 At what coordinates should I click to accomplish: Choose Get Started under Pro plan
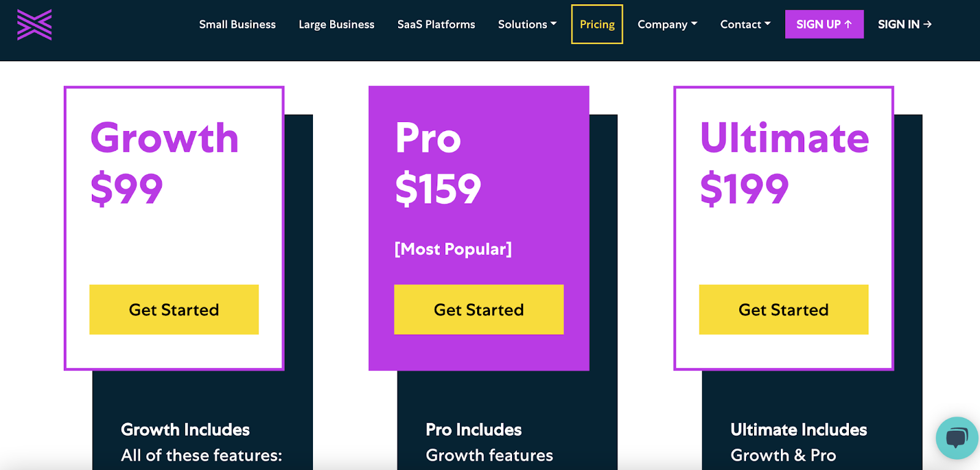478,309
